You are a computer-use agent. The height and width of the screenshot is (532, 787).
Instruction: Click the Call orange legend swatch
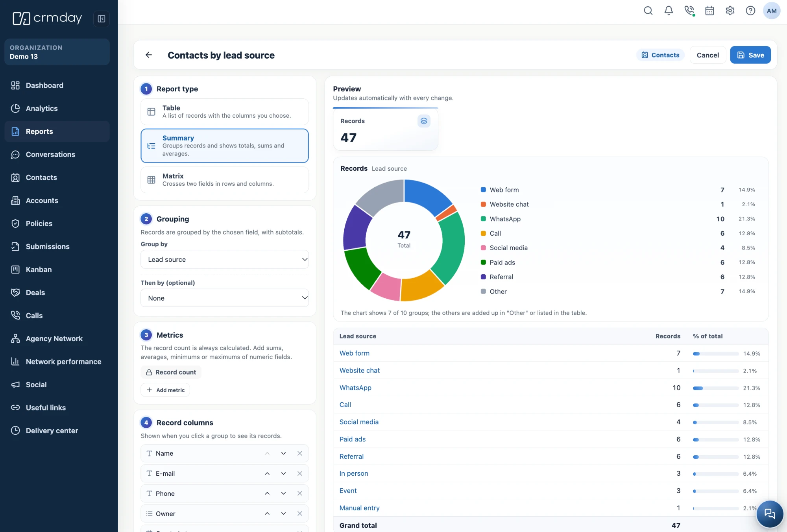point(483,233)
